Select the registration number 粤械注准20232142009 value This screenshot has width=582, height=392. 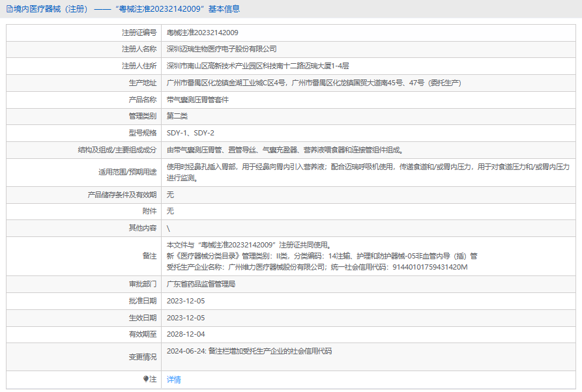(202, 33)
